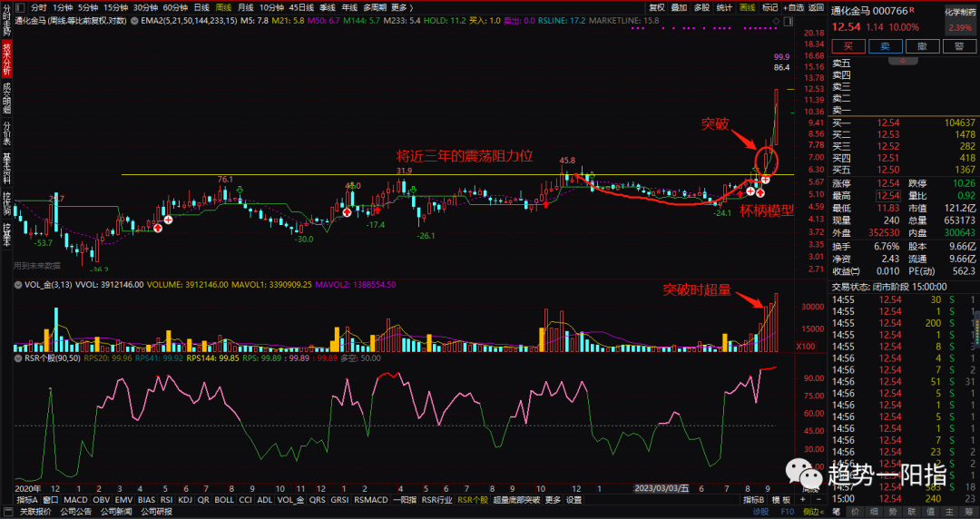Select the KDJ indicator
This screenshot has width=980, height=519.
click(185, 500)
